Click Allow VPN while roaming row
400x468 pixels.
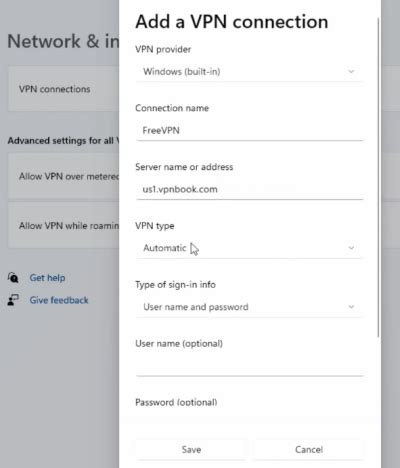pos(63,226)
